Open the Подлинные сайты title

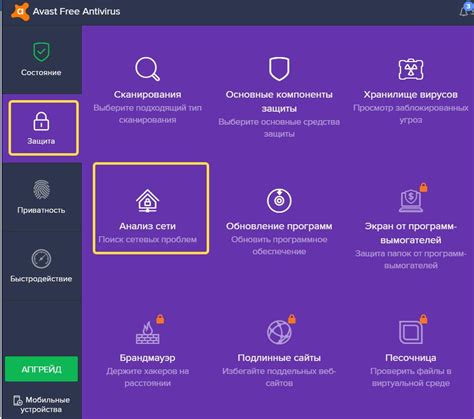(279, 358)
